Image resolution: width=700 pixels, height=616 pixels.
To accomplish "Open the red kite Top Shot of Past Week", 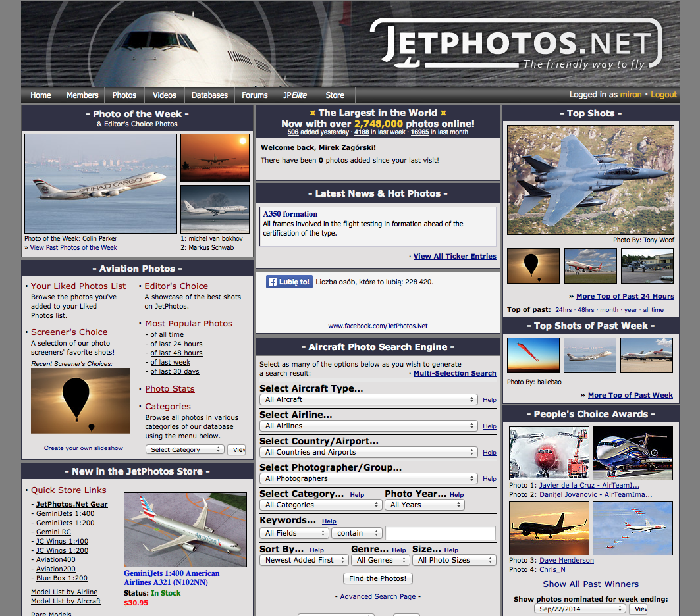I will tap(533, 355).
